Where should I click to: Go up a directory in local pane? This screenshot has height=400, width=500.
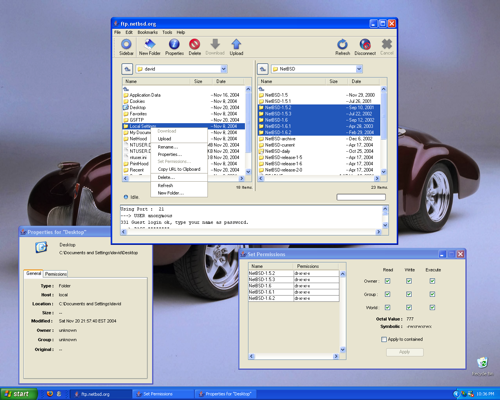tap(127, 69)
